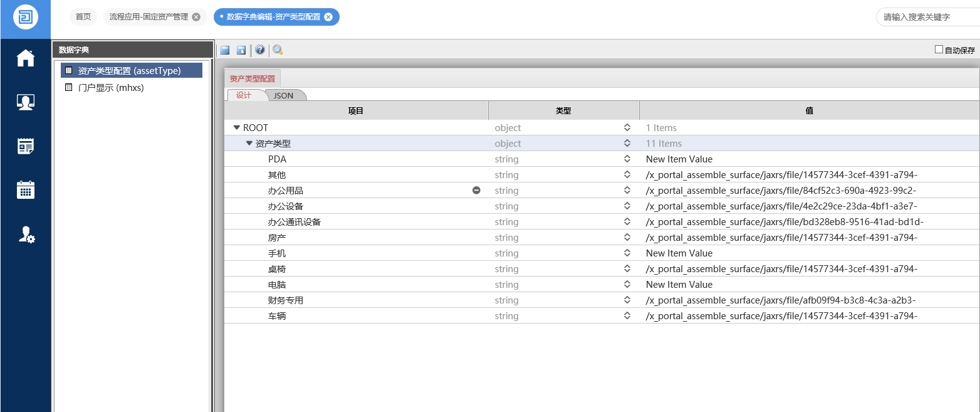
Task: Open type selector for ROOT row
Action: coord(627,127)
